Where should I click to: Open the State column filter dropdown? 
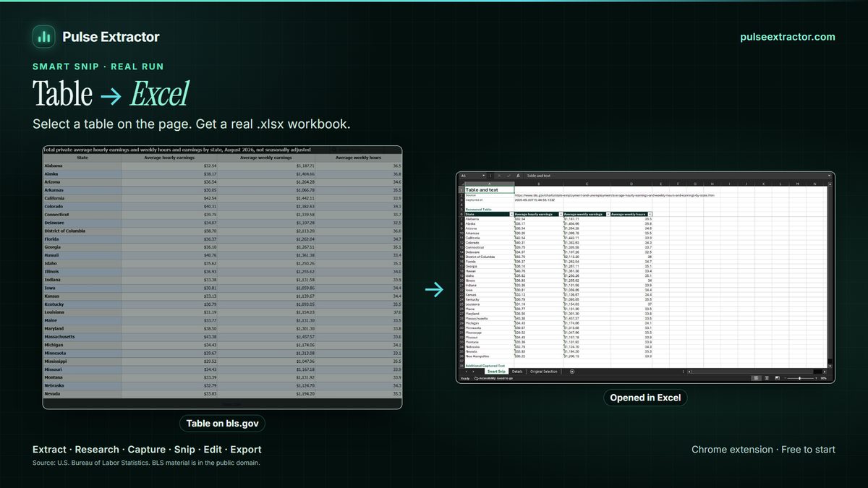point(511,215)
